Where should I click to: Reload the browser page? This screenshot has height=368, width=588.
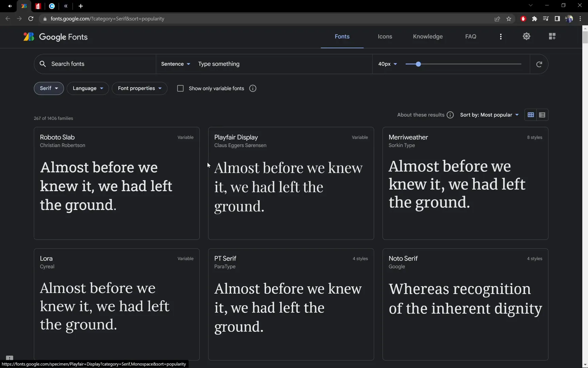click(31, 19)
